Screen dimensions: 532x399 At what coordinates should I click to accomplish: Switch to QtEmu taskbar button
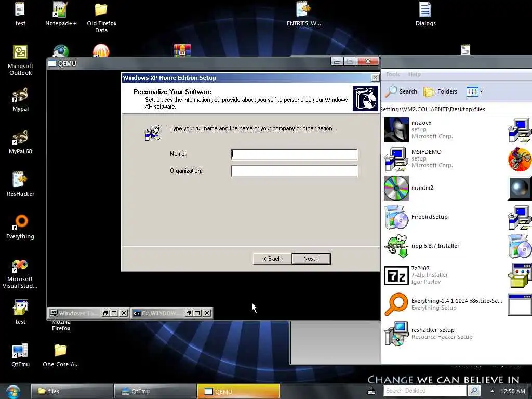(155, 392)
